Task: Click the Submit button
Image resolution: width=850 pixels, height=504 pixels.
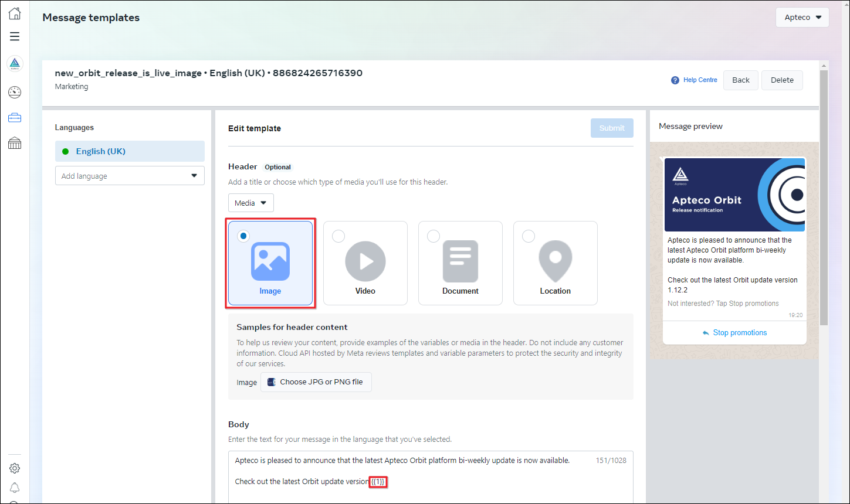Action: [612, 128]
